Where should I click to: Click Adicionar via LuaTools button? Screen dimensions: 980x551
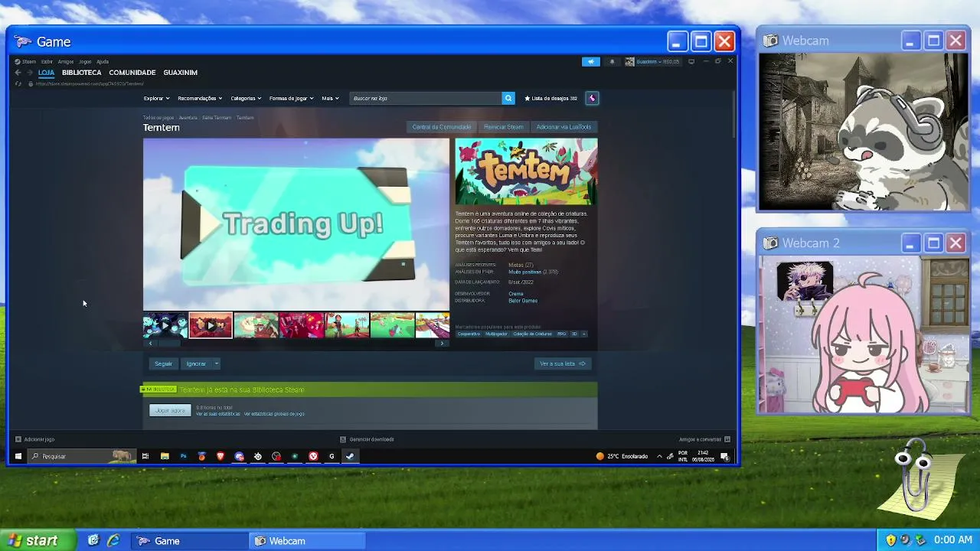pos(563,127)
